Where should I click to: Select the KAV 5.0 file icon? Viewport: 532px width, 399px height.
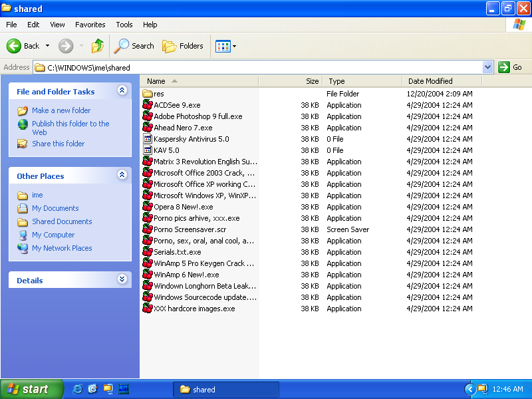(148, 150)
